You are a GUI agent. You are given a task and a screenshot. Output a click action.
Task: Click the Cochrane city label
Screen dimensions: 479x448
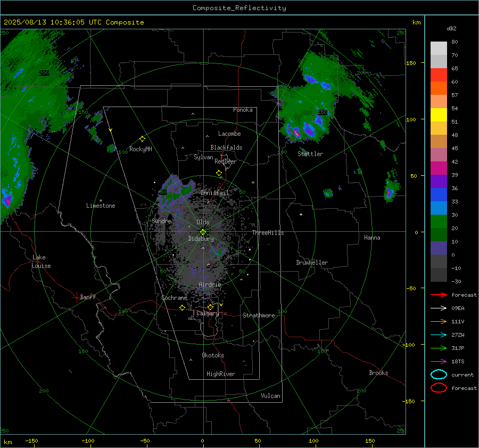point(174,298)
